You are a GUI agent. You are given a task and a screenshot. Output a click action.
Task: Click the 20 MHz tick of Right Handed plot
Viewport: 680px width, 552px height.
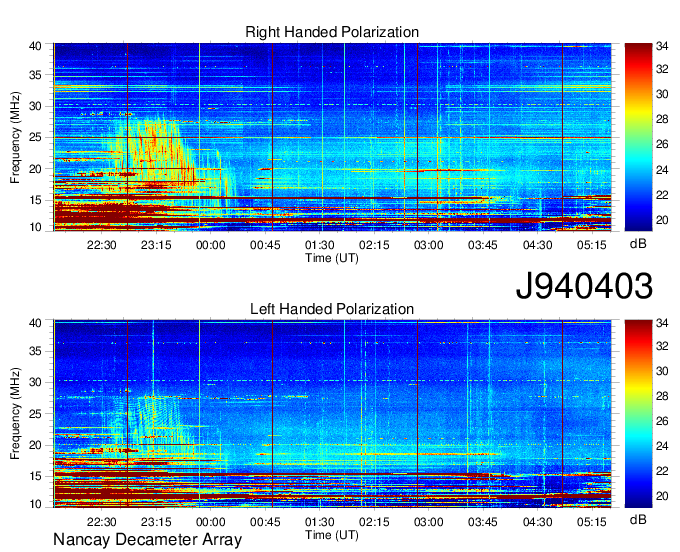point(35,169)
